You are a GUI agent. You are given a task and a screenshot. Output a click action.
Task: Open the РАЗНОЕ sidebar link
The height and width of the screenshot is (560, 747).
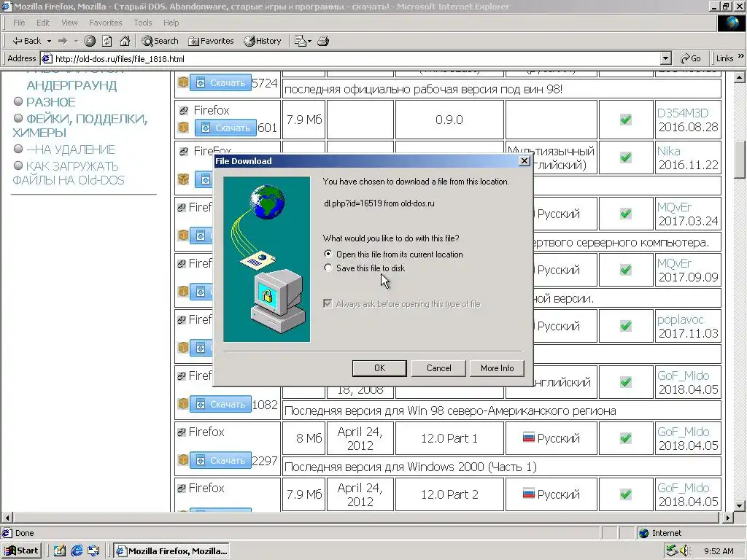50,102
